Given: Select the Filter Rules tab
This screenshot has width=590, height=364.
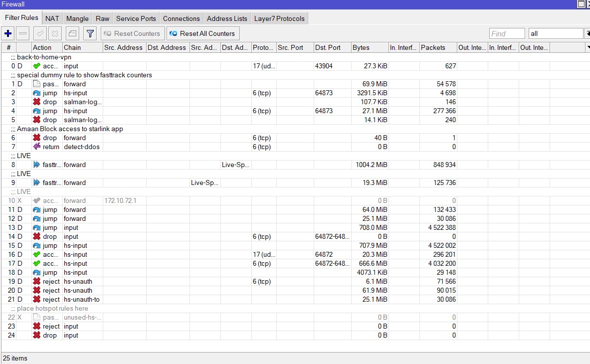Looking at the screenshot, I should (21, 17).
